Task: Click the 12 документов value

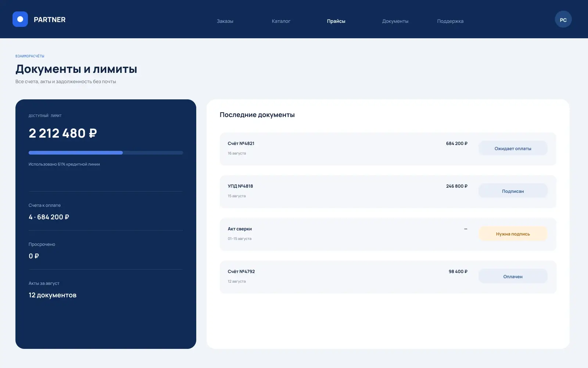Action: pyautogui.click(x=53, y=295)
